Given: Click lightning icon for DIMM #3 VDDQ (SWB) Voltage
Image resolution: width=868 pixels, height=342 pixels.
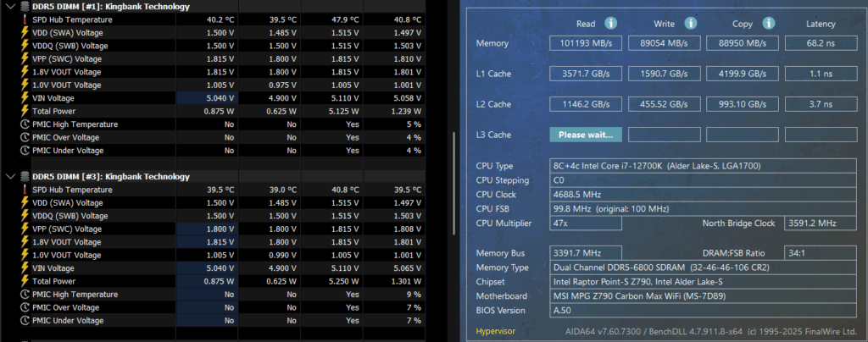Looking at the screenshot, I should pos(25,216).
